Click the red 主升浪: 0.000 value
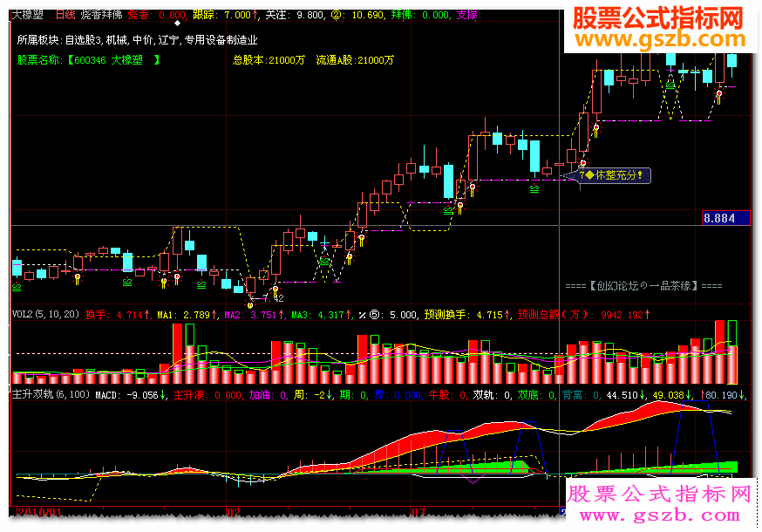 207,395
